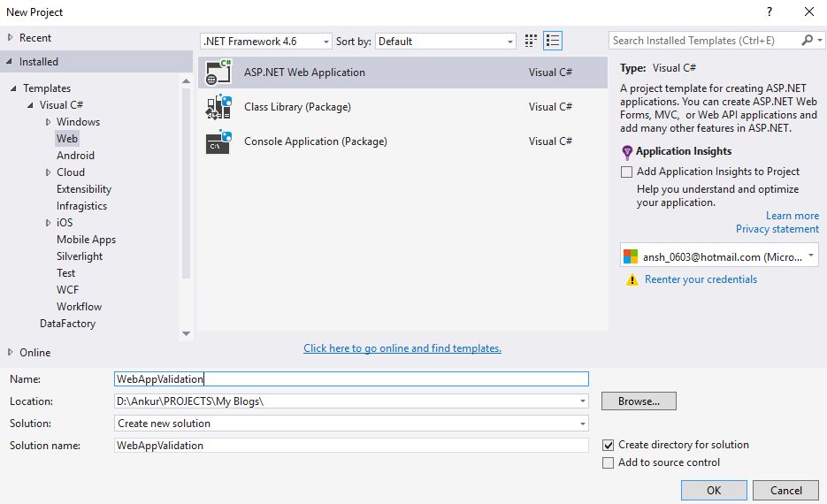827x504 pixels.
Task: Select the Workflow template category
Action: 79,307
